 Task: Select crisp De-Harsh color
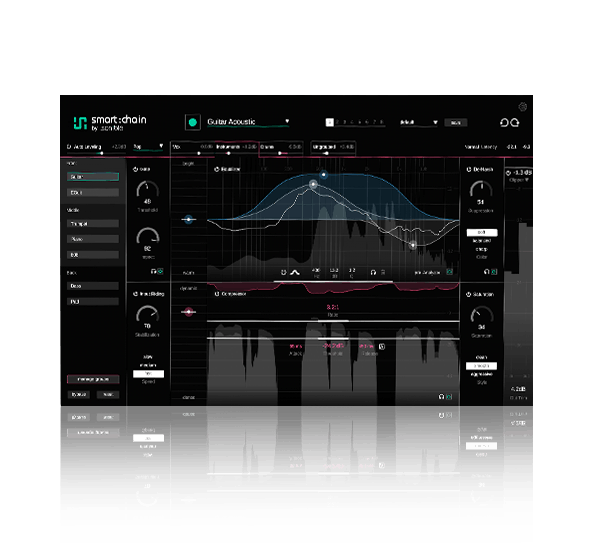pos(482,249)
